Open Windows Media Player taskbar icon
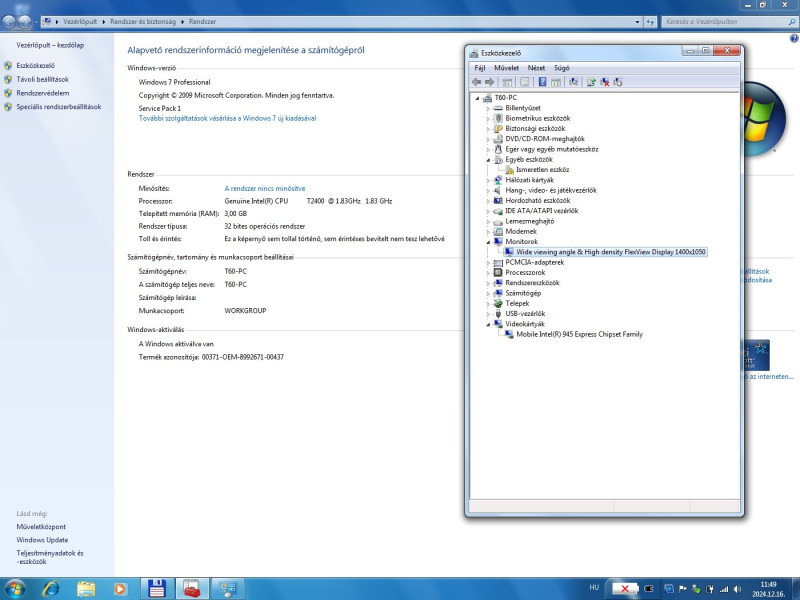Screen dimensions: 800x600 (120, 589)
